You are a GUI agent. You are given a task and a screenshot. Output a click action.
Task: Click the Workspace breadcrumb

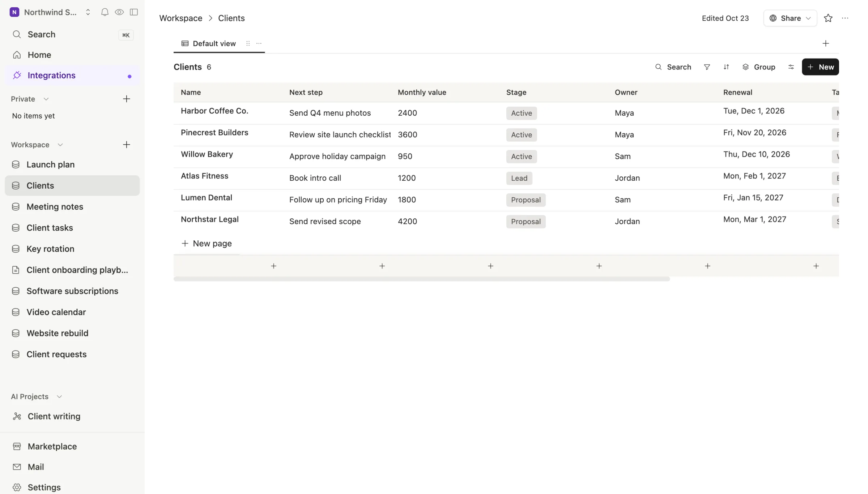(181, 18)
